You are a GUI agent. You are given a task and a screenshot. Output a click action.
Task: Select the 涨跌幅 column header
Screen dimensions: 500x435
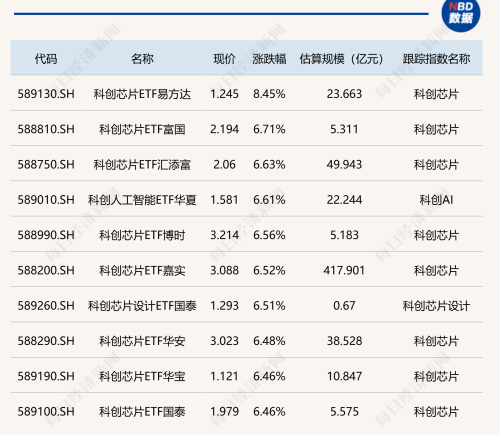[269, 59]
